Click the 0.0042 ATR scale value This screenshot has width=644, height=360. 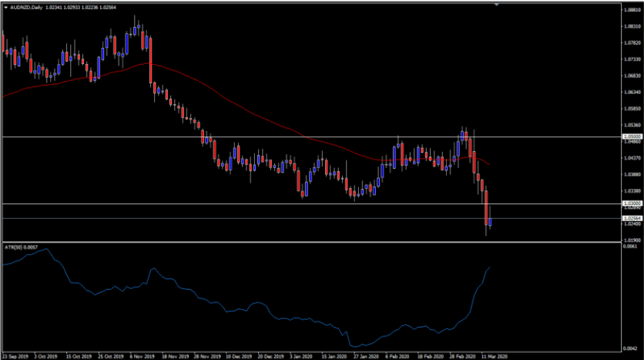tap(629, 348)
